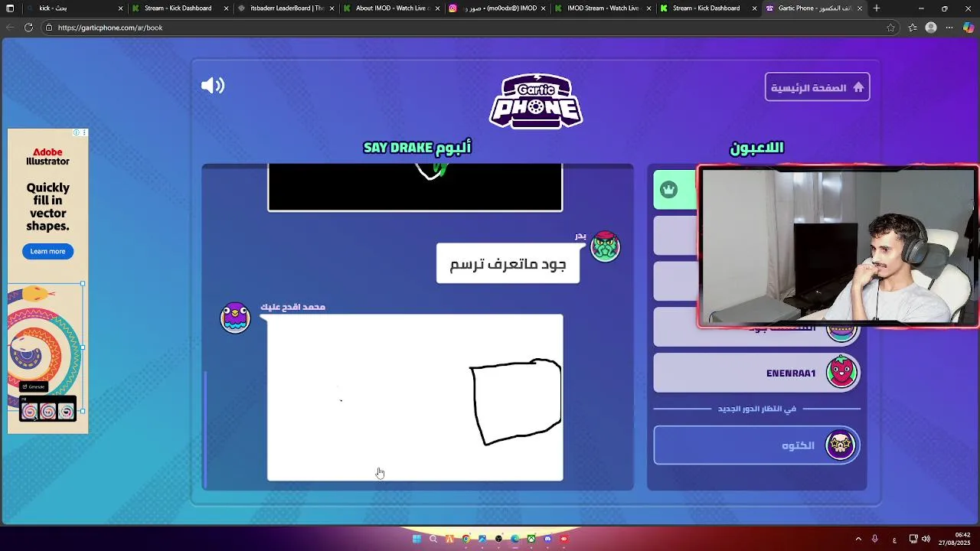The image size is (980, 551).
Task: Click the جود ماتعرف ترسم message bubble
Action: (508, 264)
